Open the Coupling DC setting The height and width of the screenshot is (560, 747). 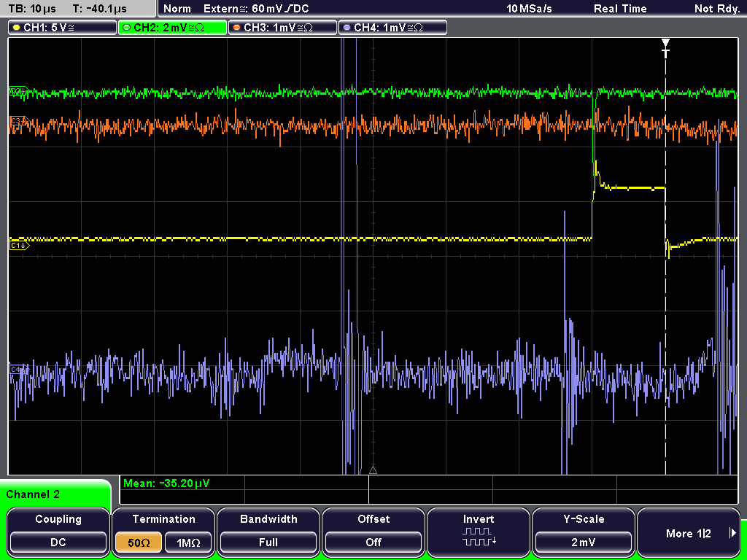pyautogui.click(x=58, y=532)
